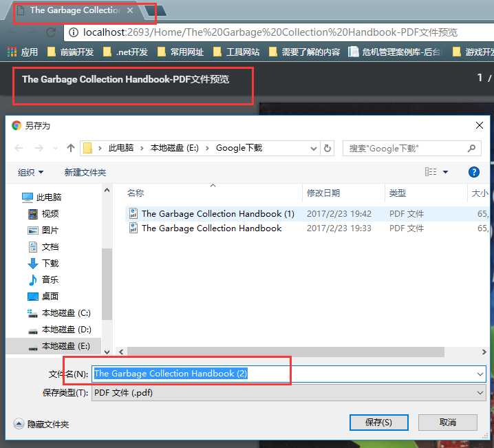
Task: Open the 组织 menu
Action: pyautogui.click(x=30, y=172)
